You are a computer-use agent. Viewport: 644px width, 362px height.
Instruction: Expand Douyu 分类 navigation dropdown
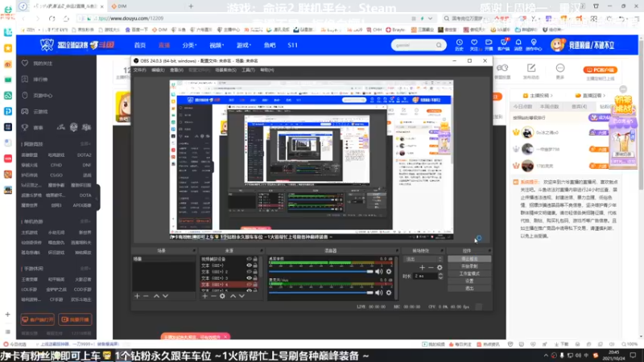point(189,45)
